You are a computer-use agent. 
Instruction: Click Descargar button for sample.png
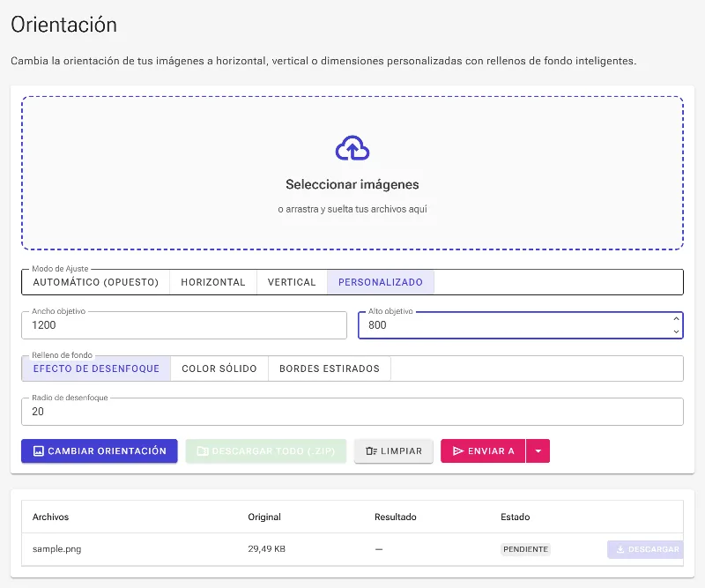coord(645,549)
